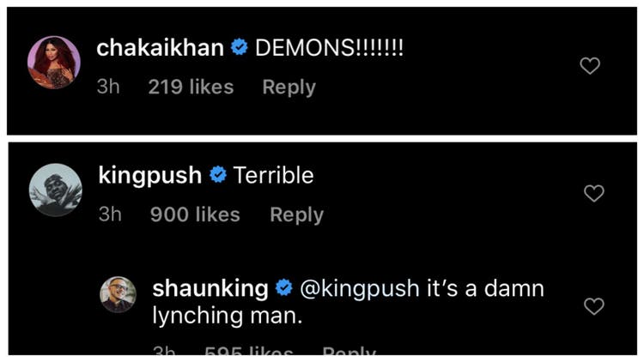The width and height of the screenshot is (644, 362).
Task: Click shaunking's verified checkmark badge
Action: 283,289
